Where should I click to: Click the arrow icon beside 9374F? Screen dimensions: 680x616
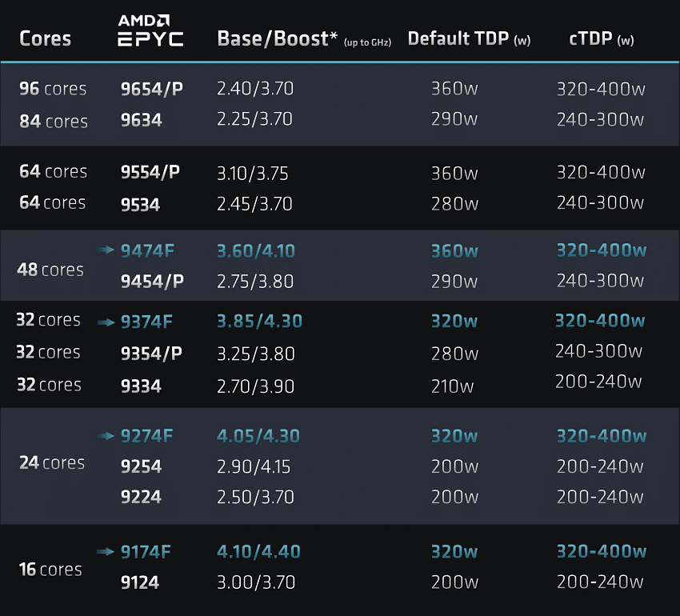pos(106,322)
